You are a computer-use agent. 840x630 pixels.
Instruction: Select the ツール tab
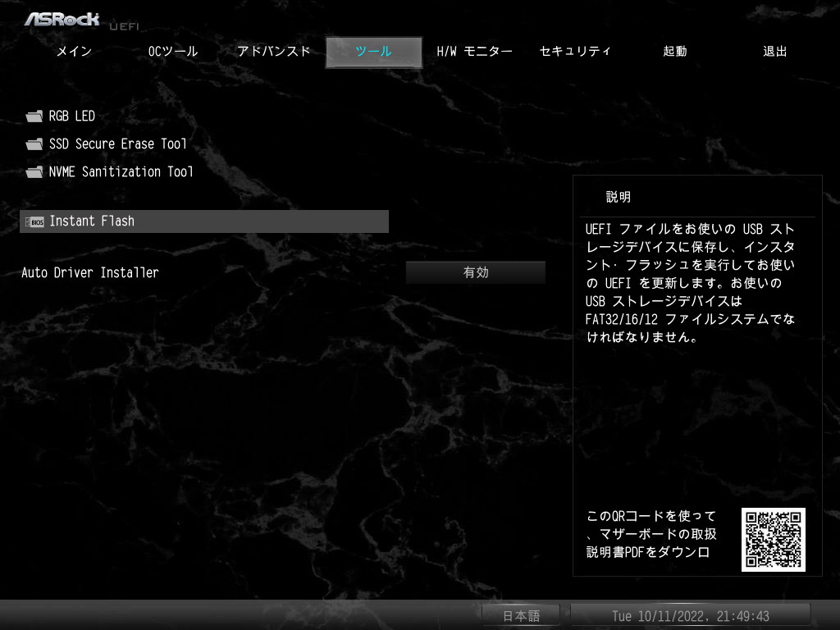click(x=374, y=52)
